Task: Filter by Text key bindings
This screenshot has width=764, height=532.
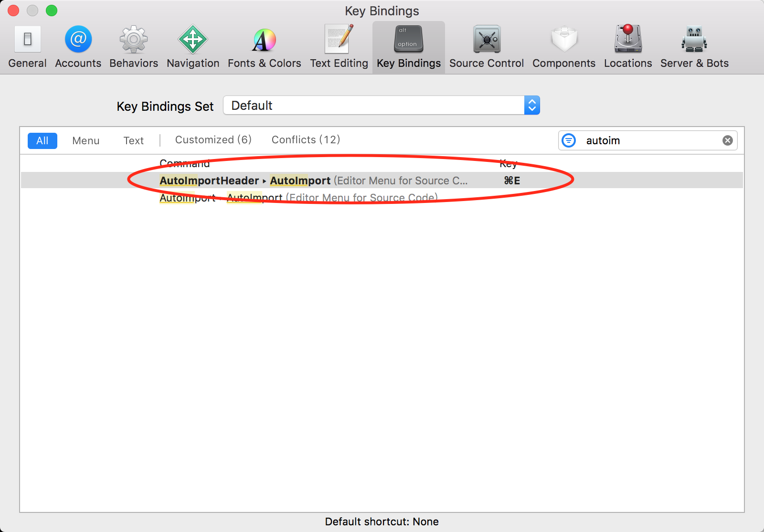Action: coord(134,140)
